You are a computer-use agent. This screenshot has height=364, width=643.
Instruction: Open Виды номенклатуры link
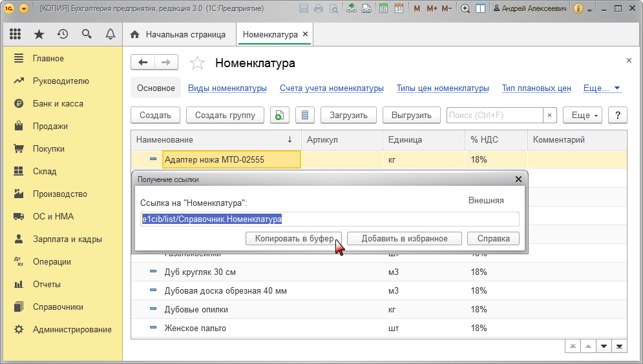pyautogui.click(x=227, y=88)
